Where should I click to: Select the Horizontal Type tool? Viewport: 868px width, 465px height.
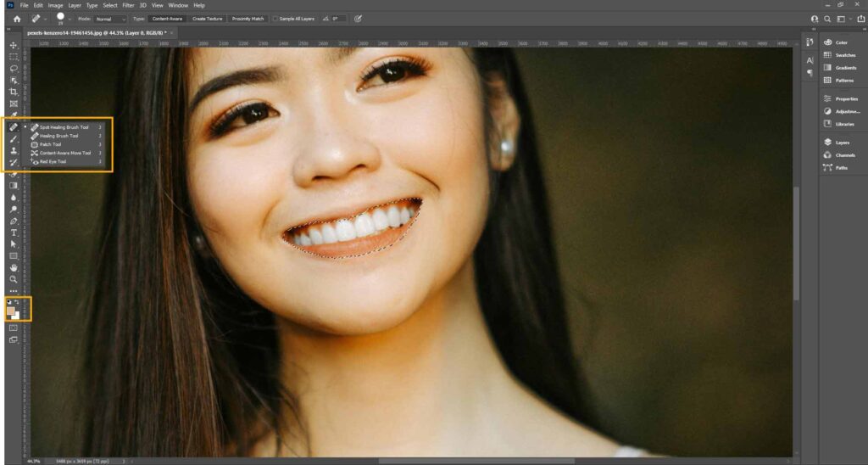coord(14,232)
